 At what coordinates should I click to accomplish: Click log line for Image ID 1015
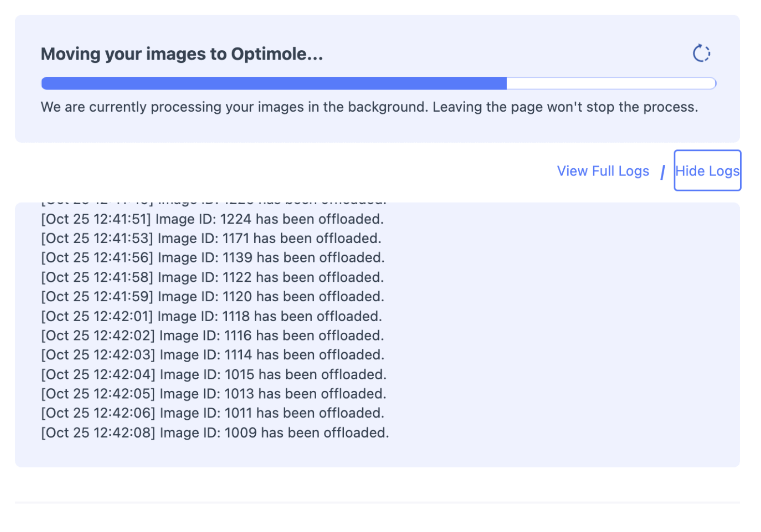(214, 374)
